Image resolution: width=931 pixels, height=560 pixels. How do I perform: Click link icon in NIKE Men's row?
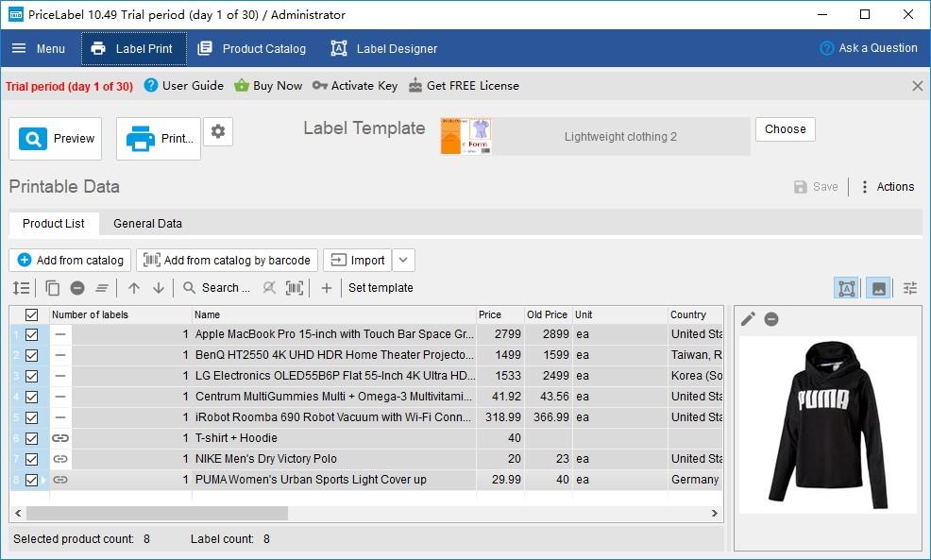coord(60,459)
